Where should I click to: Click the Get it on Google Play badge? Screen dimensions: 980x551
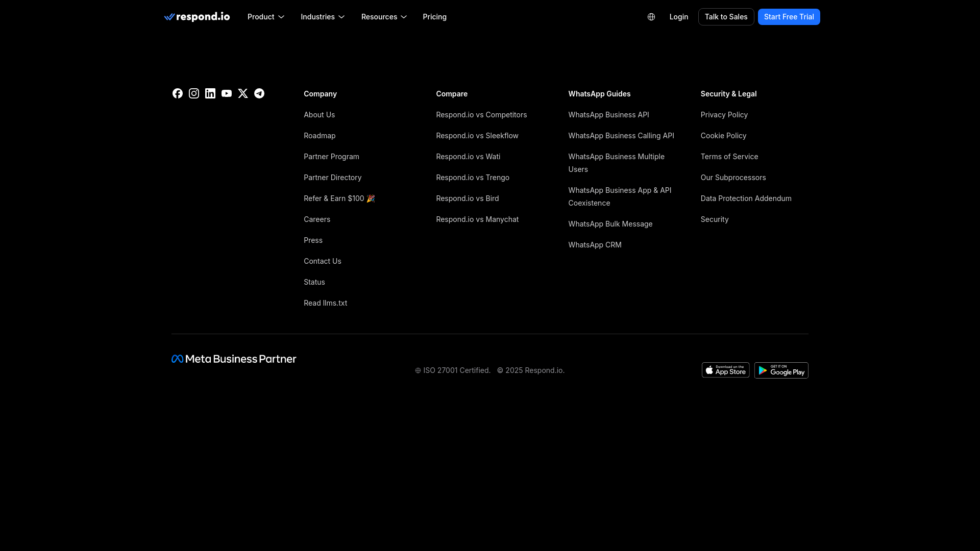(781, 370)
